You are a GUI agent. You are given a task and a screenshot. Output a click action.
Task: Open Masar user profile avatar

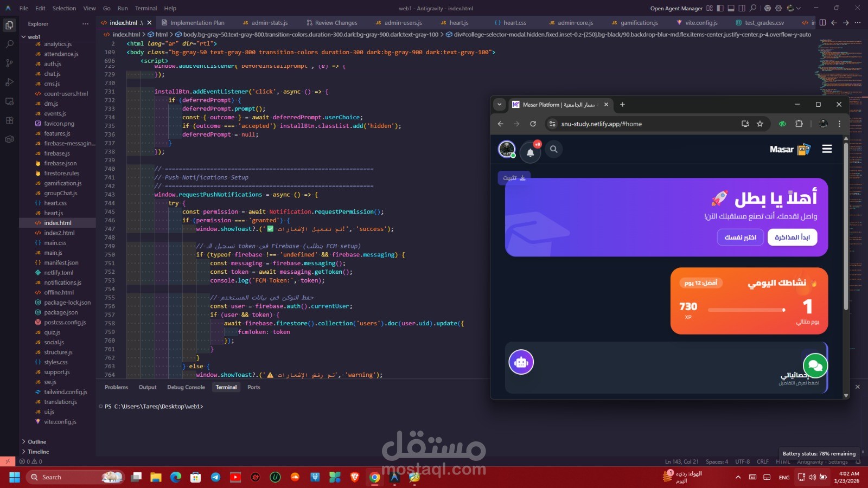click(507, 149)
